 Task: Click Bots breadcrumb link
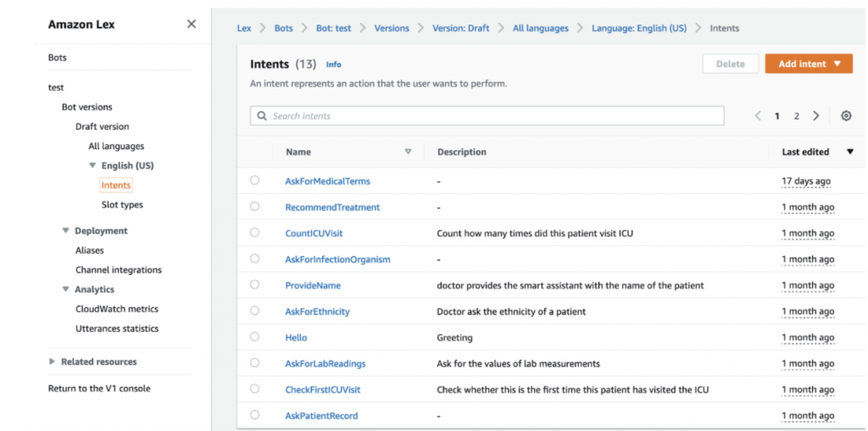pos(284,28)
